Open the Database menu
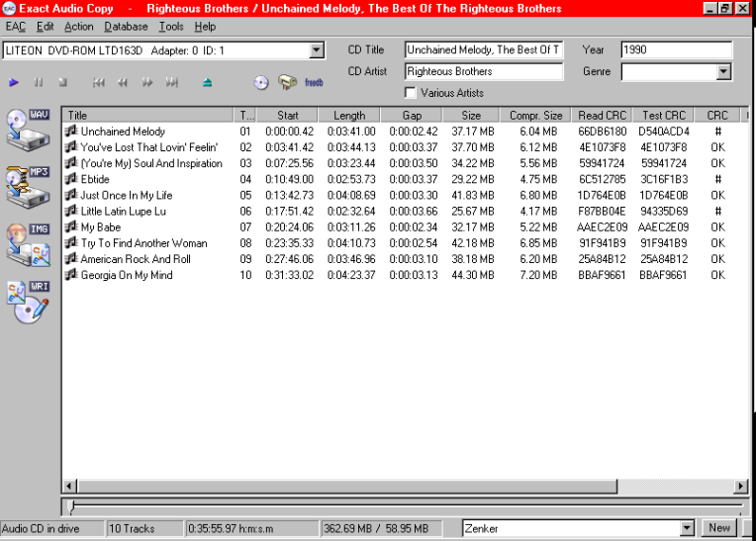This screenshot has height=541, width=756. point(126,27)
